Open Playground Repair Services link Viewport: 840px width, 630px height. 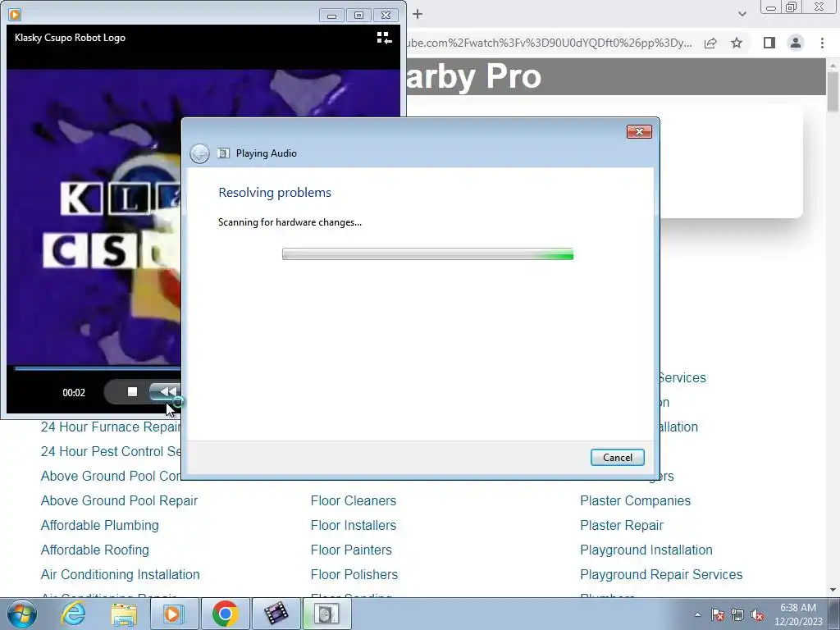click(x=661, y=575)
